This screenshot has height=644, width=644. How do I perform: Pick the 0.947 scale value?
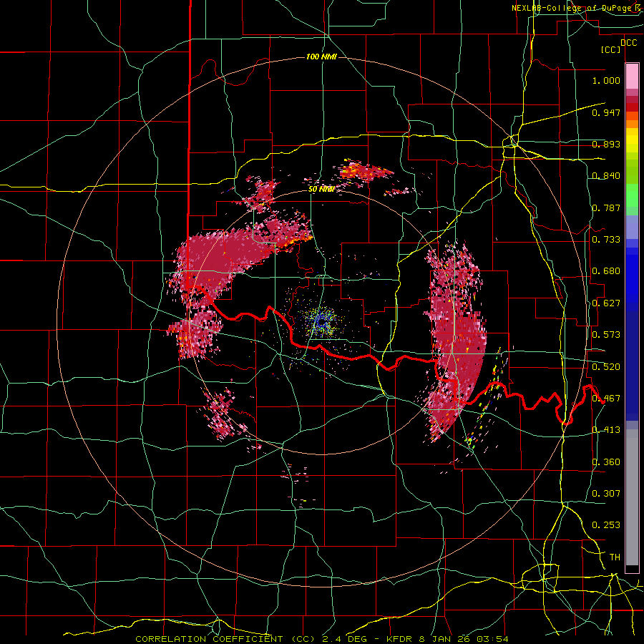point(606,112)
